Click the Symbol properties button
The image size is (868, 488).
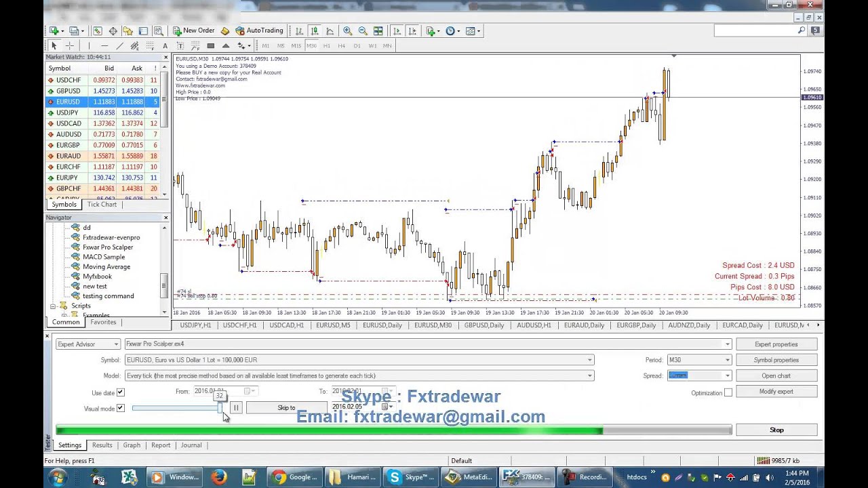click(776, 360)
